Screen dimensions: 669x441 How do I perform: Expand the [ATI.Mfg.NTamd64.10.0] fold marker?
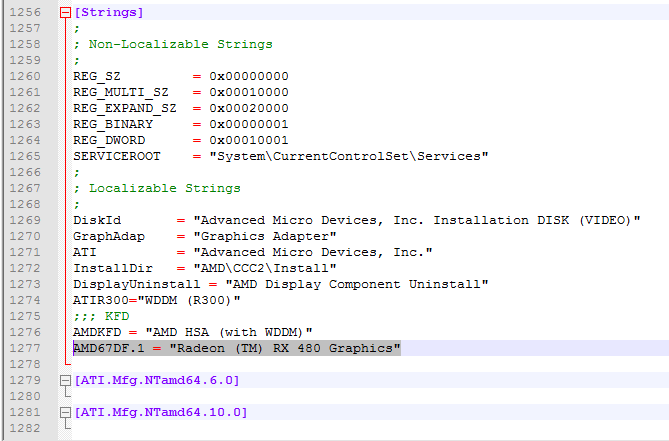click(x=65, y=412)
